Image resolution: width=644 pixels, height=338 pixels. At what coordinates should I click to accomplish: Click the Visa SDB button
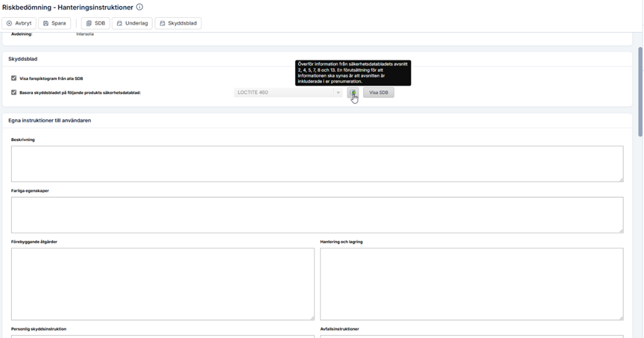(x=378, y=92)
